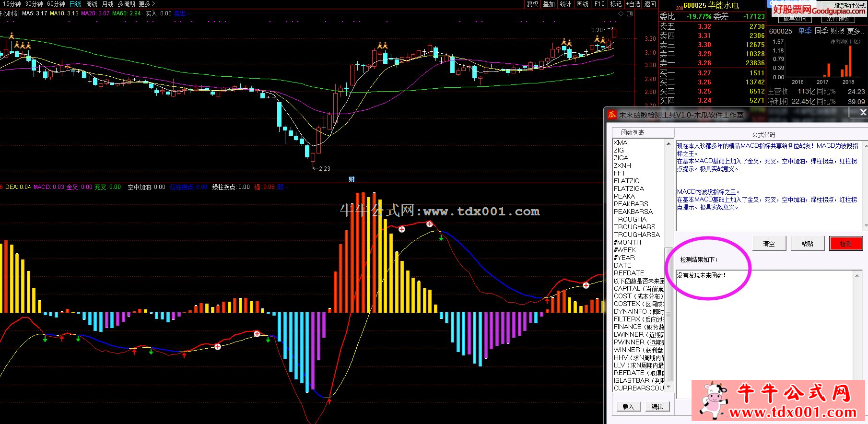The image size is (868, 424).
Task: Click the 瓜 app icon in dialog title
Action: point(612,115)
